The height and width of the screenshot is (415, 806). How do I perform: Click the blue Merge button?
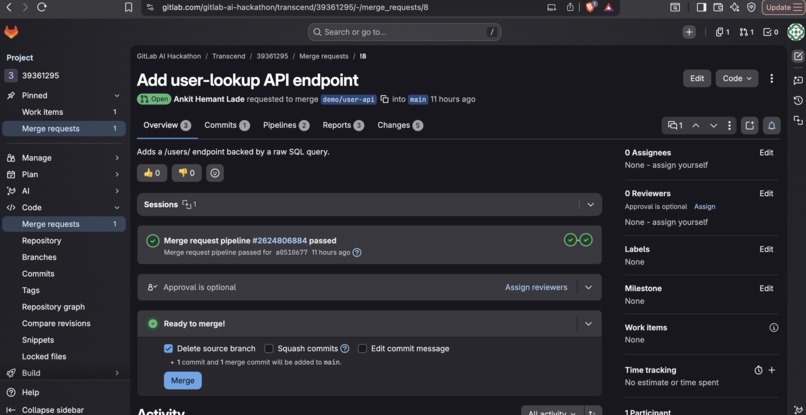[x=182, y=381]
